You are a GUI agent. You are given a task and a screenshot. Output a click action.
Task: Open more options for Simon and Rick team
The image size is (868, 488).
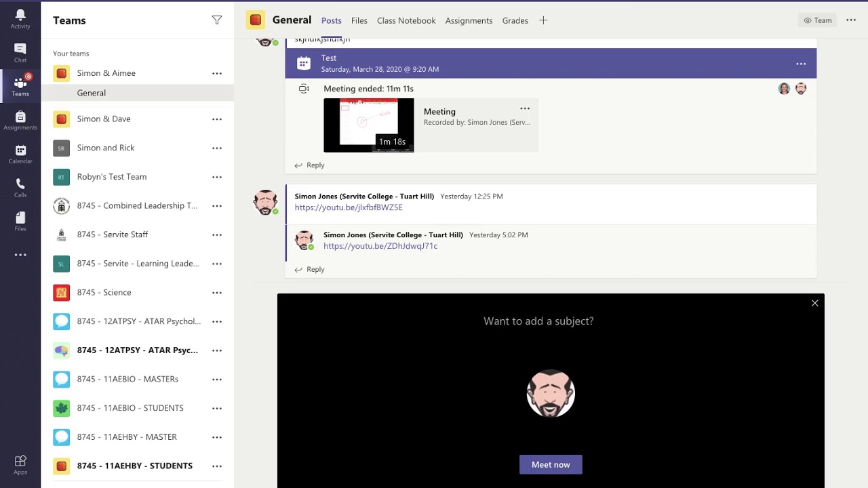coord(217,148)
